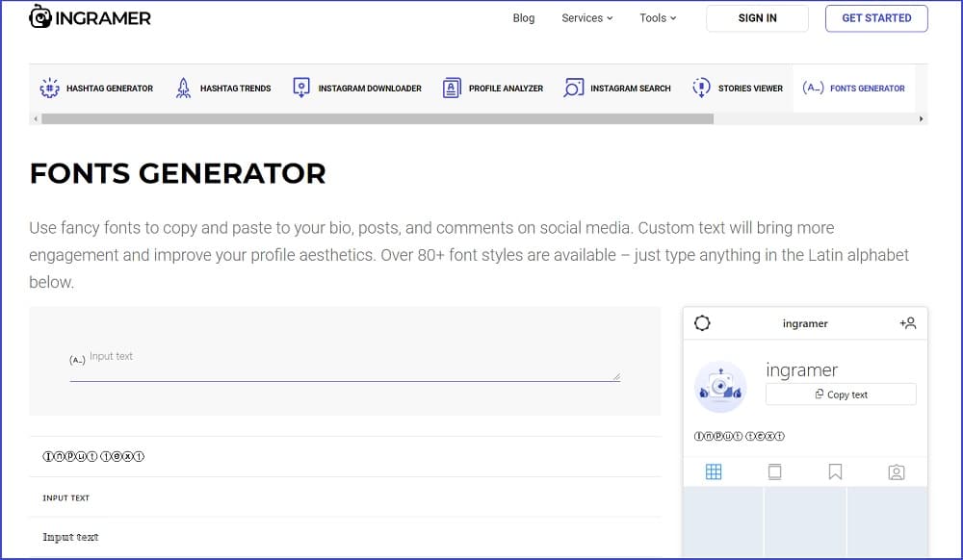
Task: Click the settings icon in the preview header
Action: 702,323
